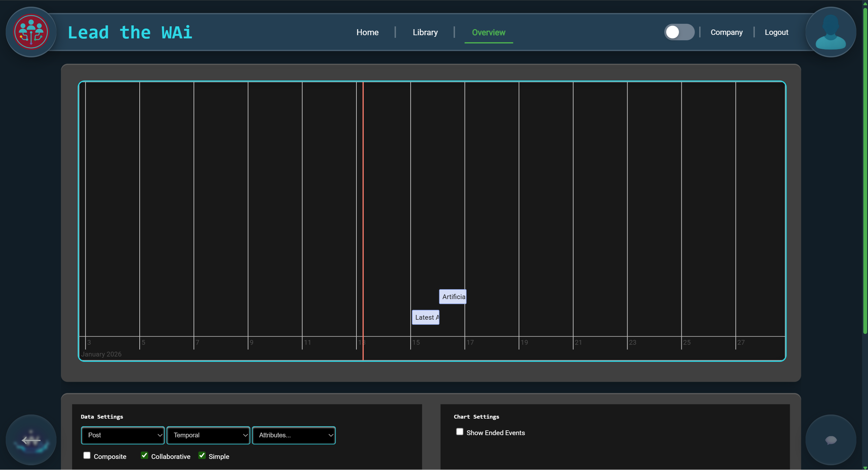This screenshot has height=470, width=868.
Task: Select the Overview tab
Action: click(488, 32)
